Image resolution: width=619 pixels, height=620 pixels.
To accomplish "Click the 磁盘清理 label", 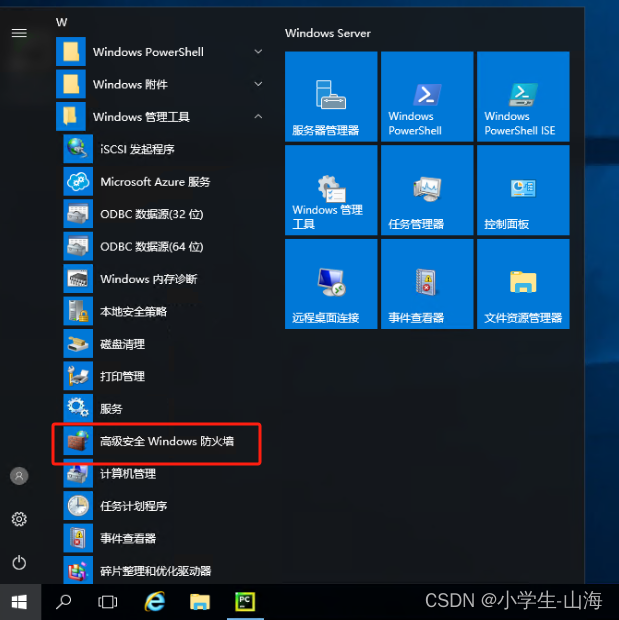I will click(122, 344).
